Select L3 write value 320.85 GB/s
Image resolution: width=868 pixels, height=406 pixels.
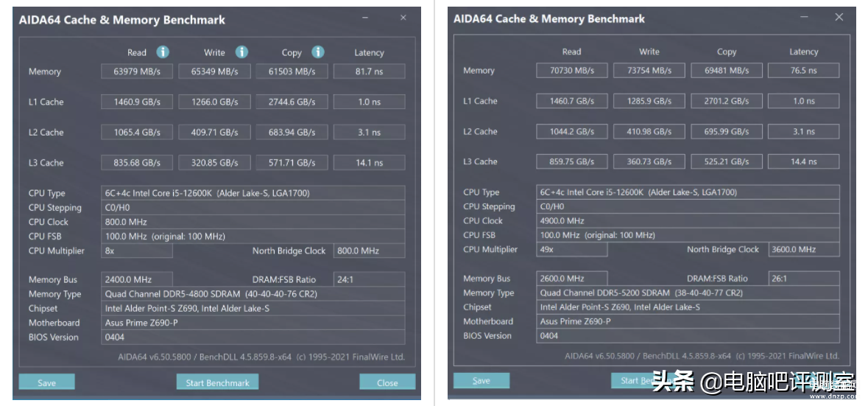coord(214,163)
